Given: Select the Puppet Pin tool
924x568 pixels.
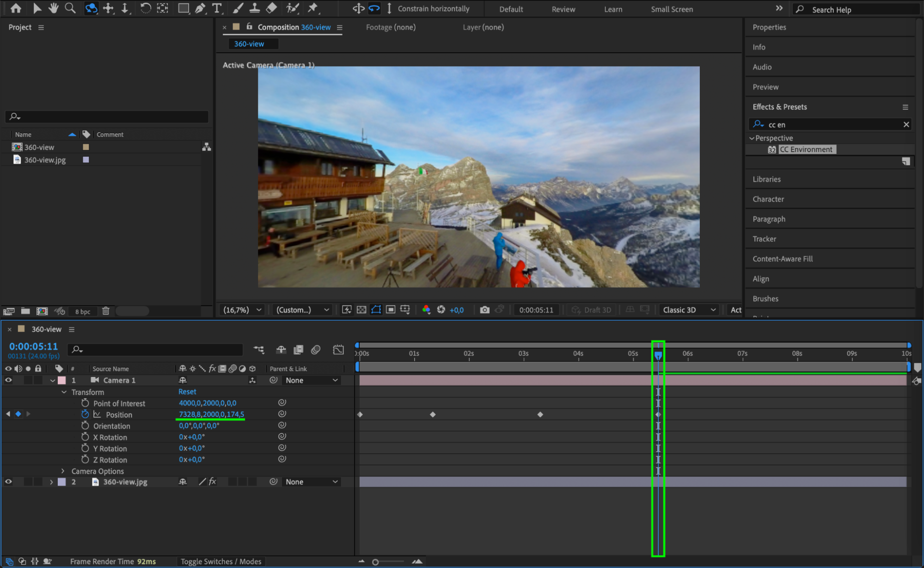Looking at the screenshot, I should pyautogui.click(x=313, y=8).
